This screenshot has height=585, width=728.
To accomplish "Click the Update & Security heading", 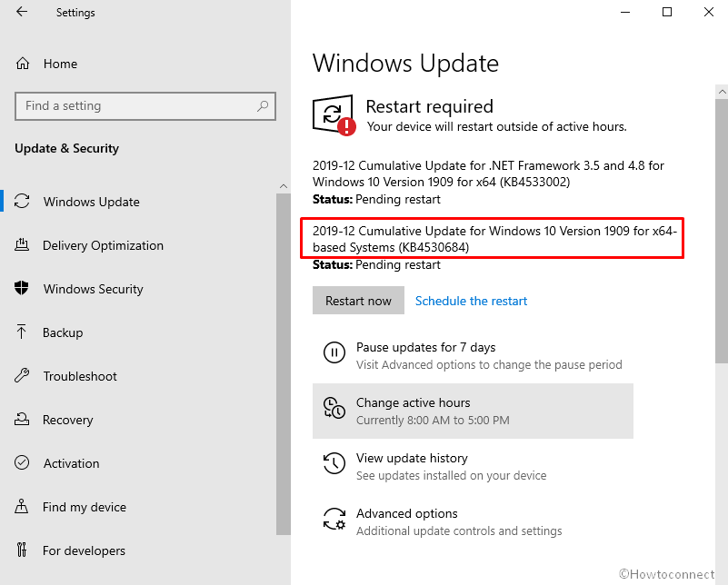I will pos(66,148).
